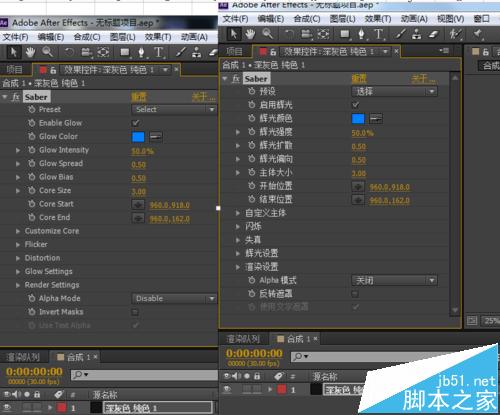Select the Brush tool in left window toolbar

(x=181, y=52)
